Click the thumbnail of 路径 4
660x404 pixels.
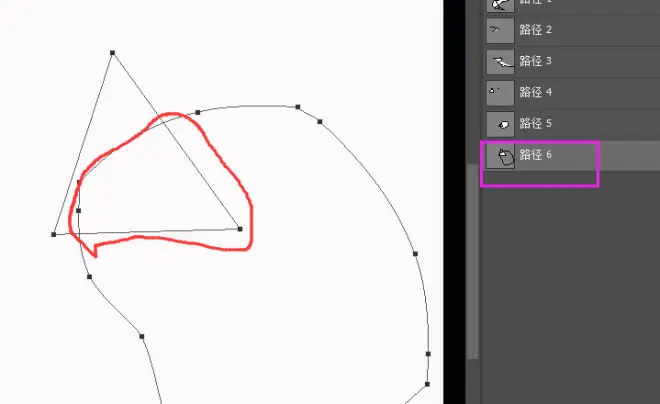click(x=500, y=93)
